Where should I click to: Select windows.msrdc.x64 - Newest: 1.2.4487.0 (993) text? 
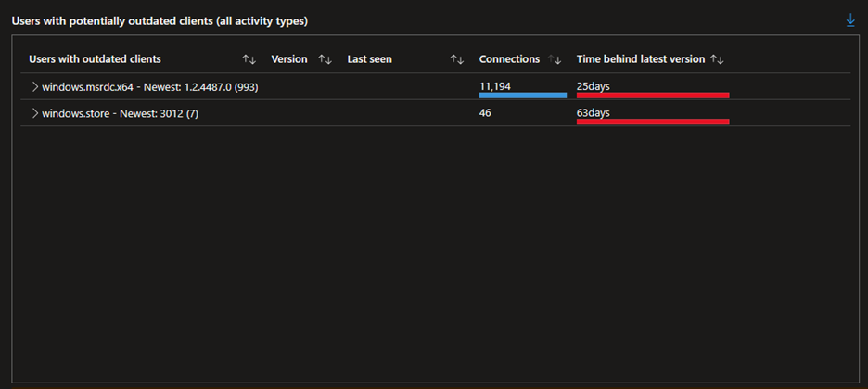click(150, 87)
